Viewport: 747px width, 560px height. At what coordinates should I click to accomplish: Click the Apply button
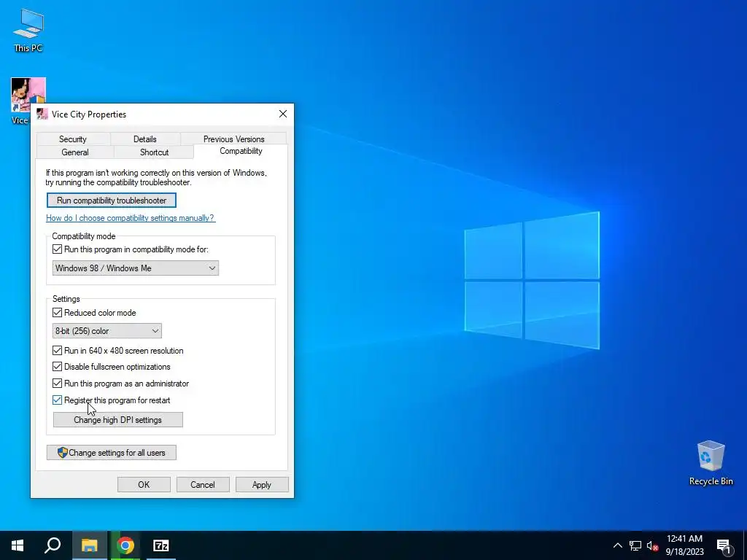click(262, 485)
